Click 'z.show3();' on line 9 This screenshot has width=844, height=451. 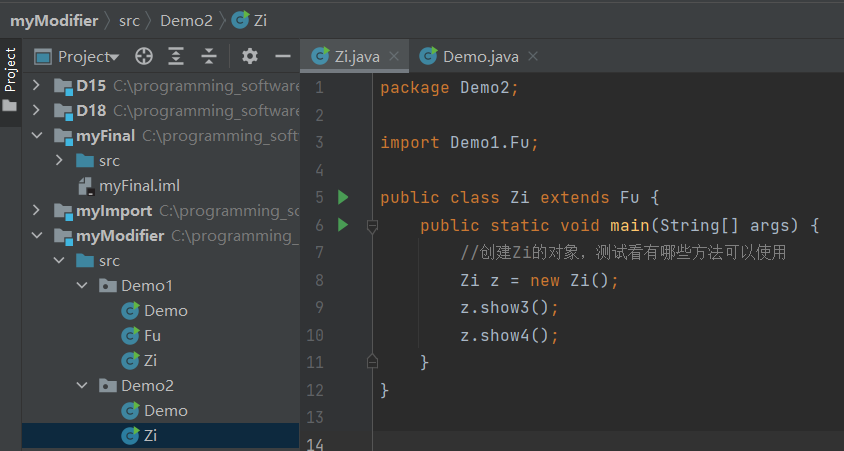point(509,307)
